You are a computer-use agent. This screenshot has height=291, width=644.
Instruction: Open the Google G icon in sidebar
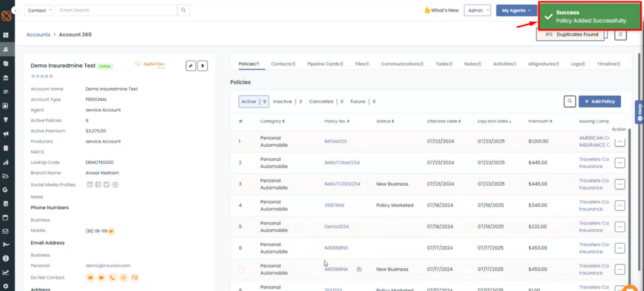(x=6, y=190)
